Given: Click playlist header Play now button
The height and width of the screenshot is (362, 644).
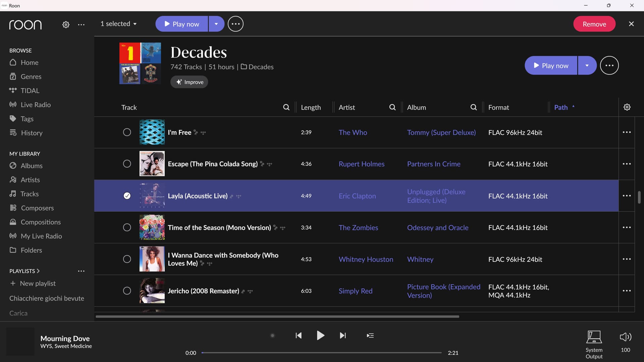Looking at the screenshot, I should (551, 65).
